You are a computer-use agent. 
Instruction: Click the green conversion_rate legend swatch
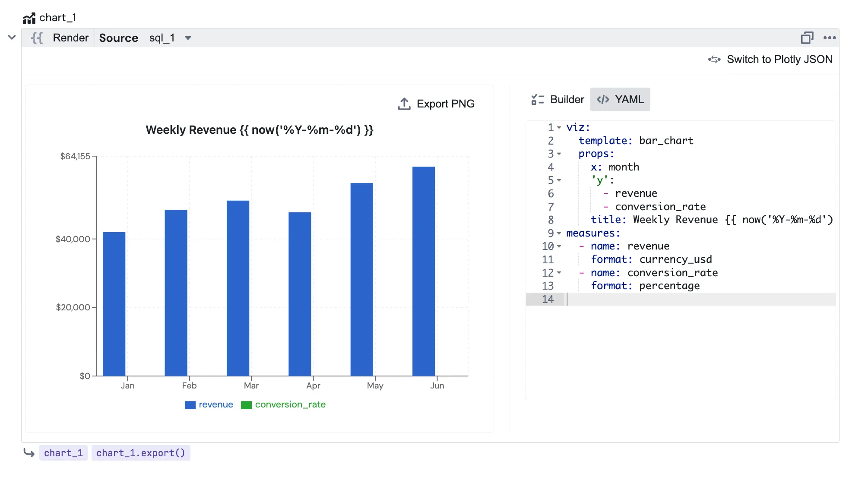(246, 405)
